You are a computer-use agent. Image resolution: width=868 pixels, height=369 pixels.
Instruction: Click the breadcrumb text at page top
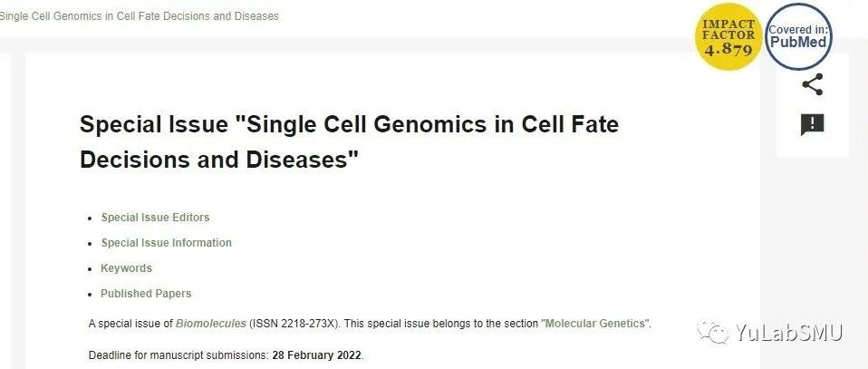139,16
